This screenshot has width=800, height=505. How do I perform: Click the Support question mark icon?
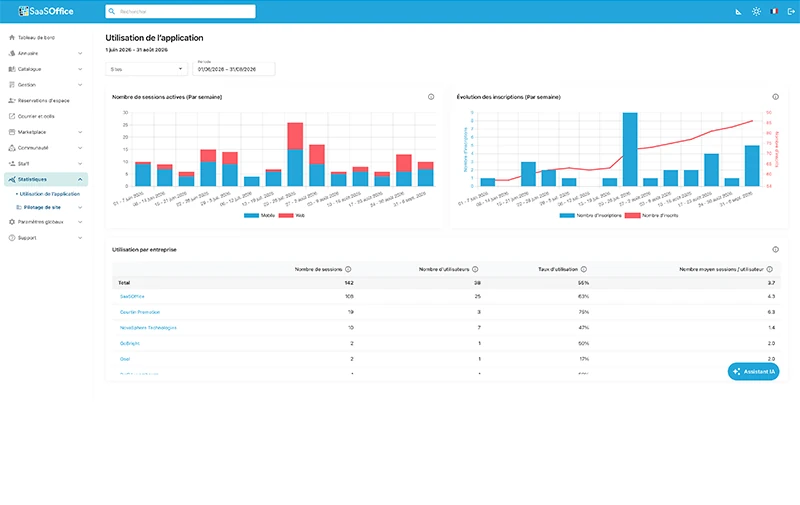coord(12,238)
